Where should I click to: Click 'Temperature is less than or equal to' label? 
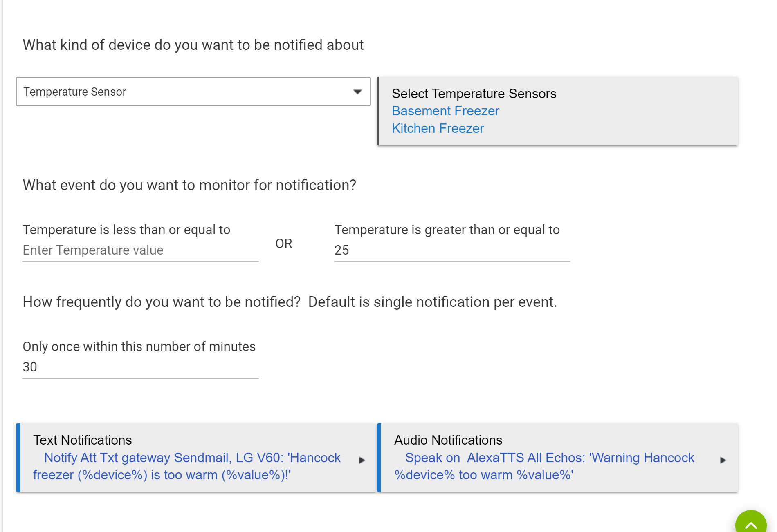pyautogui.click(x=126, y=230)
